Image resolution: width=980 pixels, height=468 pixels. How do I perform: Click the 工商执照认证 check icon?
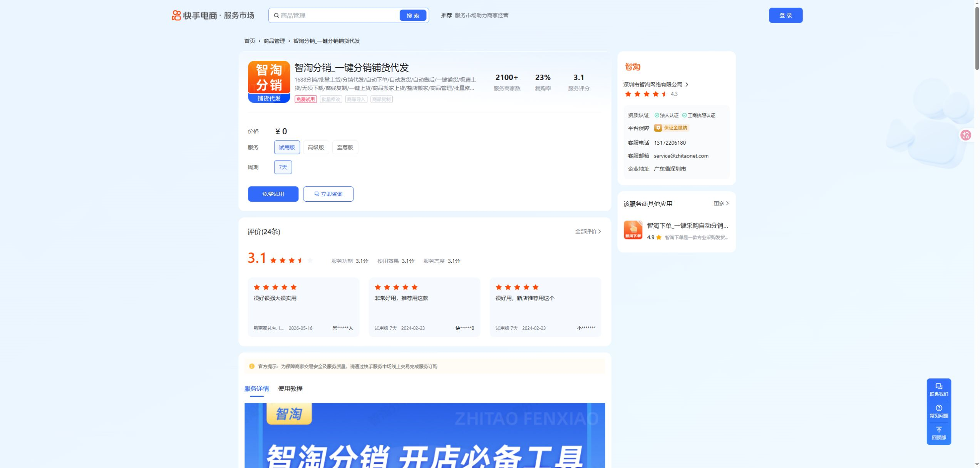684,115
